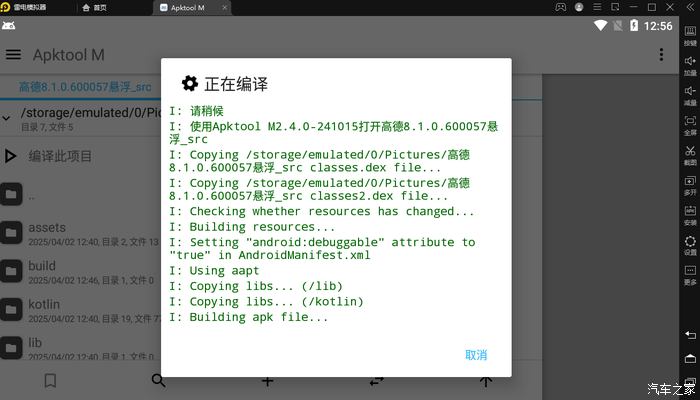Image resolution: width=700 pixels, height=400 pixels.
Task: Tap the search magnifier icon
Action: point(158,381)
